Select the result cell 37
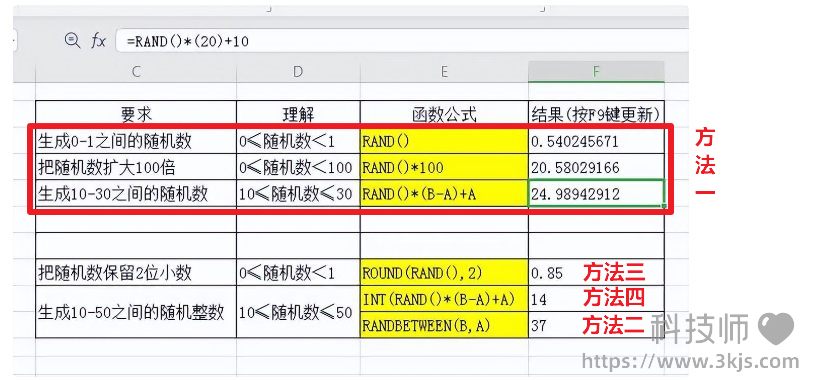Image resolution: width=823 pixels, height=380 pixels. (x=596, y=325)
